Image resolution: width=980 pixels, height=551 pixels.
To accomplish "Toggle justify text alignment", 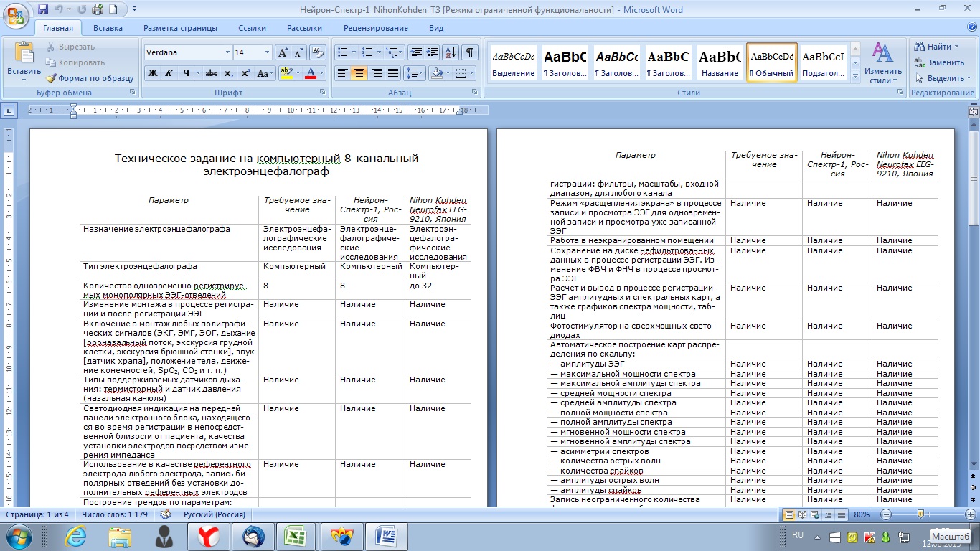I will coord(393,73).
